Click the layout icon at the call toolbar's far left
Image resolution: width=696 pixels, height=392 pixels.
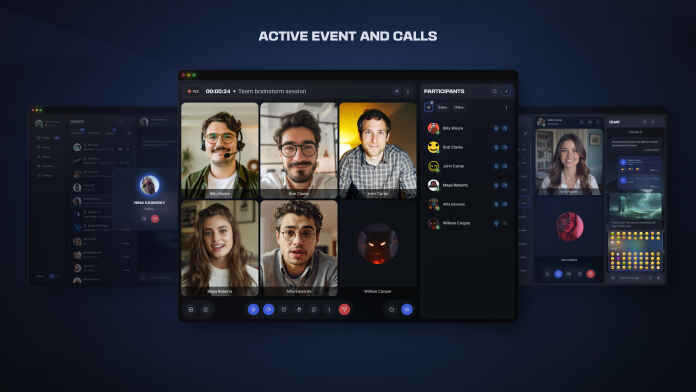[x=191, y=309]
